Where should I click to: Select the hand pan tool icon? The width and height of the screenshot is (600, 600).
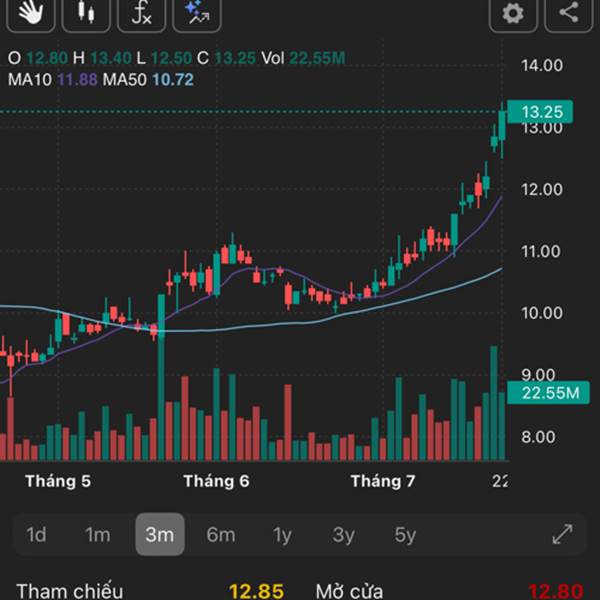pos(31,14)
